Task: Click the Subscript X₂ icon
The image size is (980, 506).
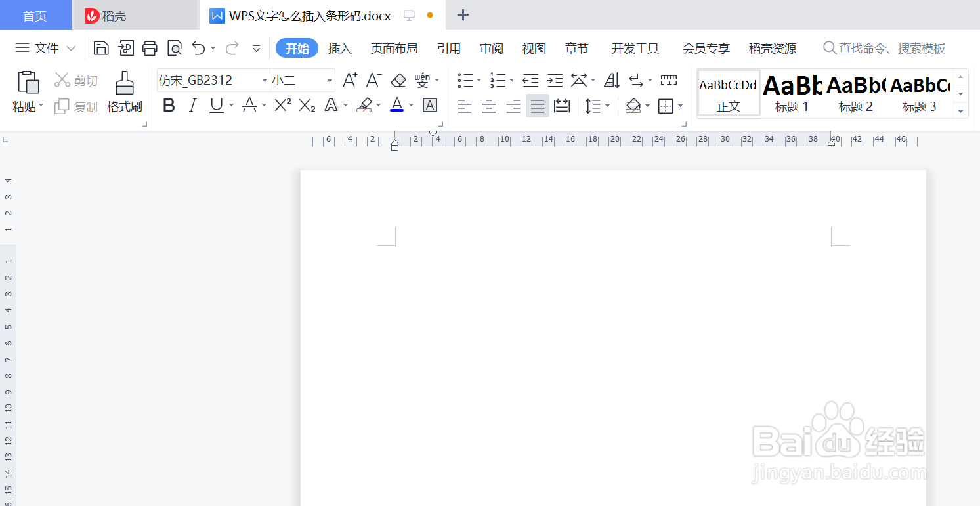Action: (x=307, y=105)
